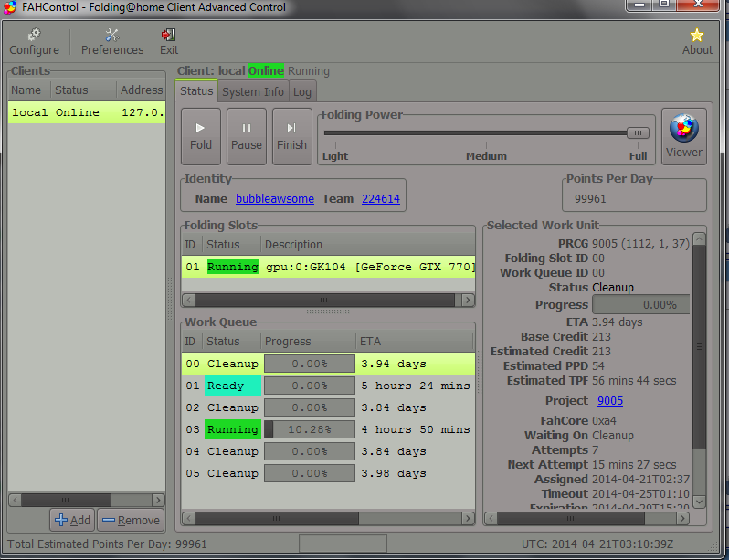Open the bubbleawsome name link
This screenshot has height=560, width=729.
pyautogui.click(x=275, y=198)
